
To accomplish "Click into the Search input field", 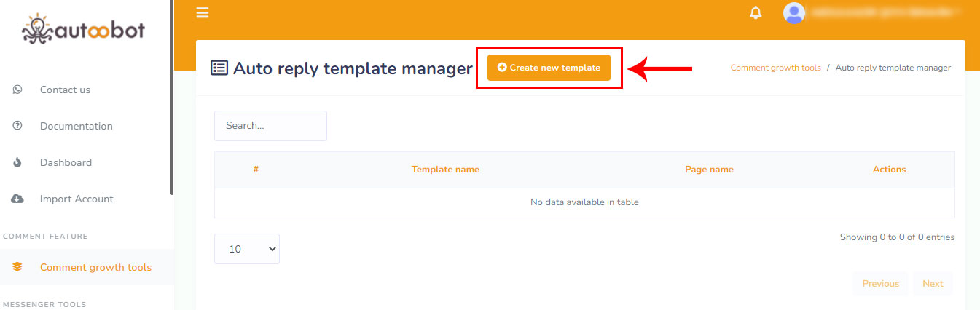I will tap(270, 126).
